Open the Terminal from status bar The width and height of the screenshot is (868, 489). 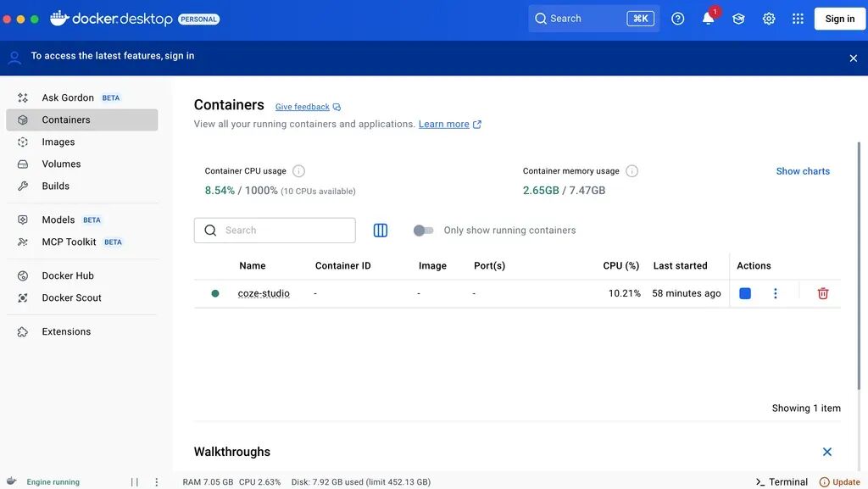point(782,482)
